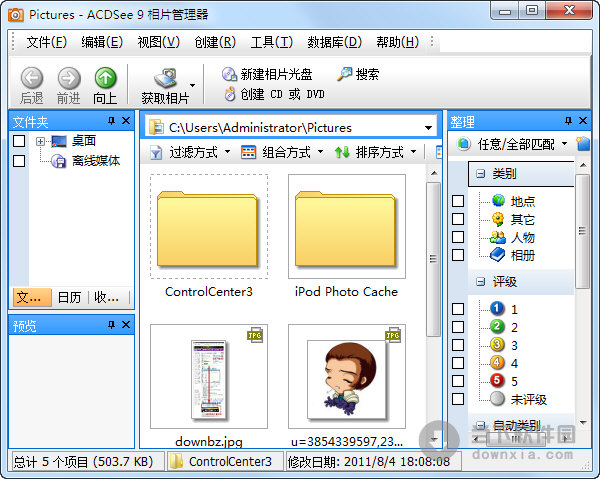Open the 工具(T) menu
600x479 pixels.
coord(272,42)
